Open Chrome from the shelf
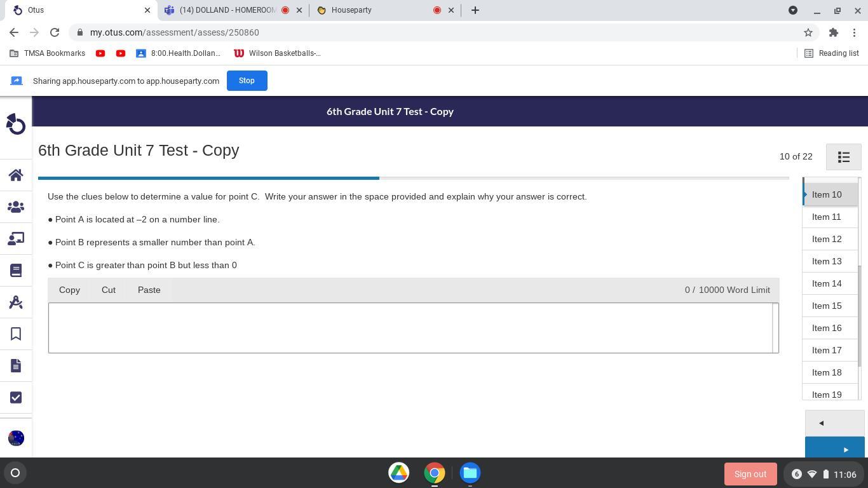868x488 pixels. tap(435, 473)
